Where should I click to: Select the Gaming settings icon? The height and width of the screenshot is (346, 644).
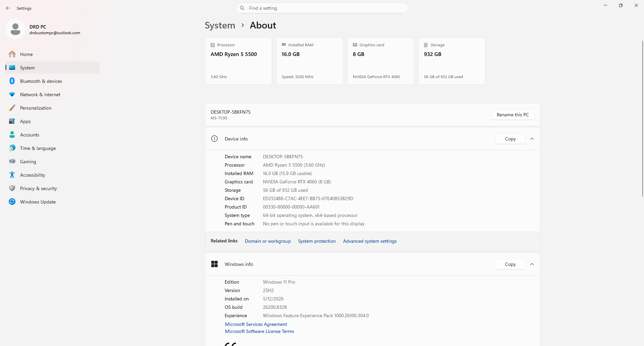coord(12,161)
